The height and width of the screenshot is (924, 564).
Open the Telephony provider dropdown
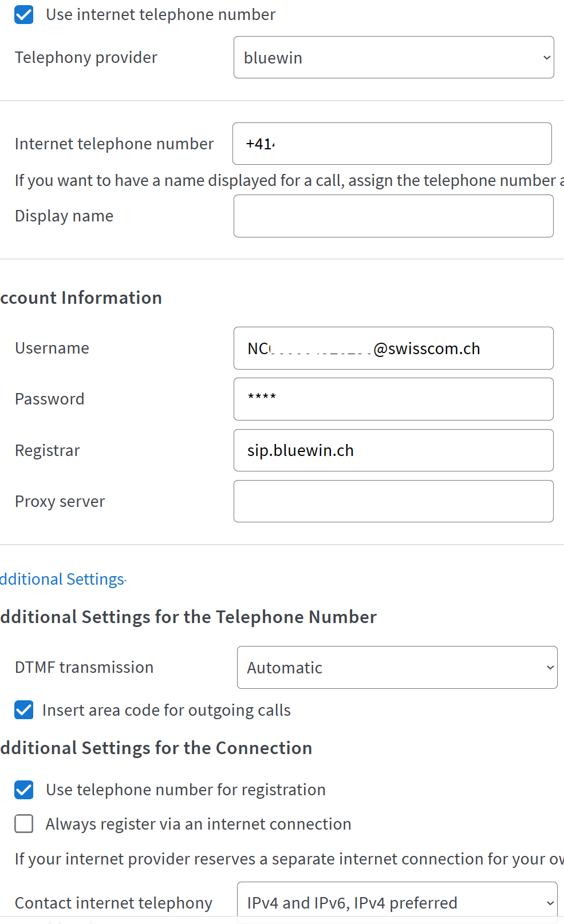tap(393, 57)
